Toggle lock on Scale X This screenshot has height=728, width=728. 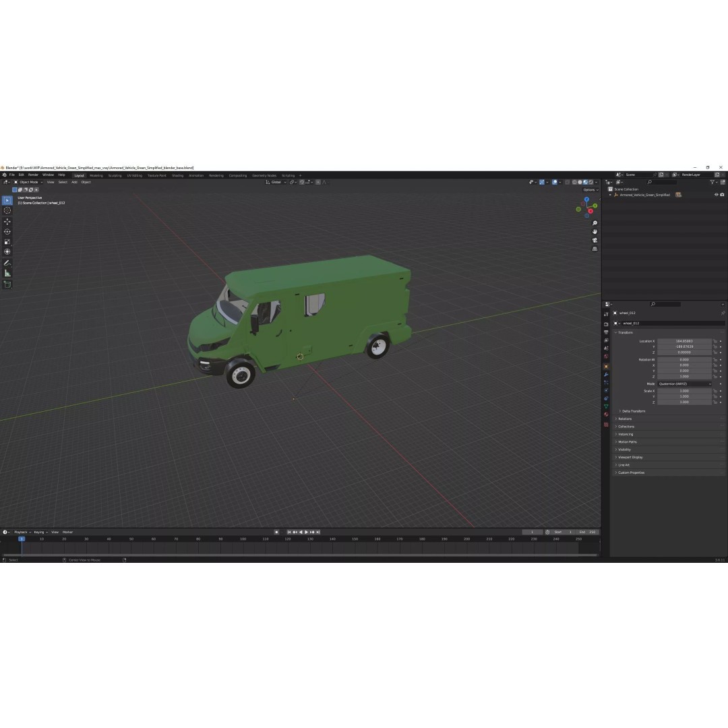(715, 391)
